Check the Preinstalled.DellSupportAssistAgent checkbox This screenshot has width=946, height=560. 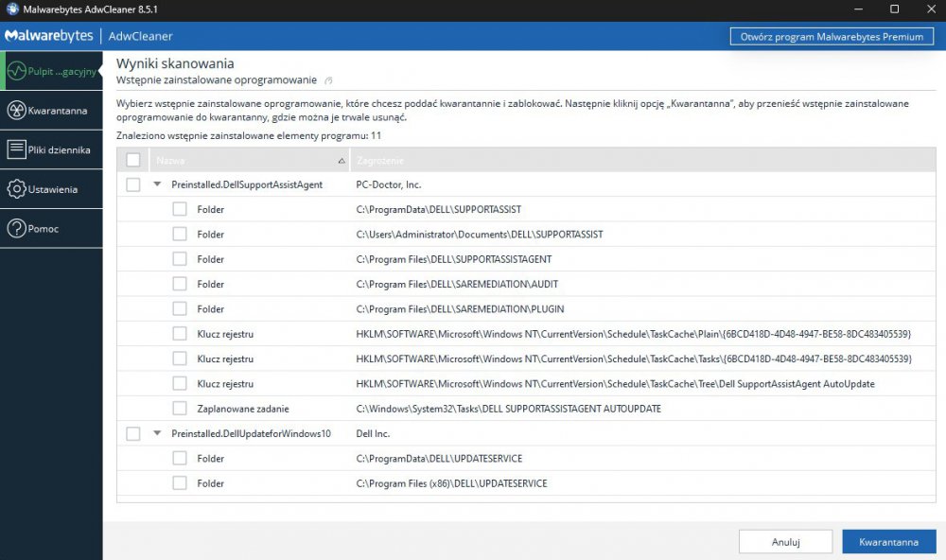point(133,184)
